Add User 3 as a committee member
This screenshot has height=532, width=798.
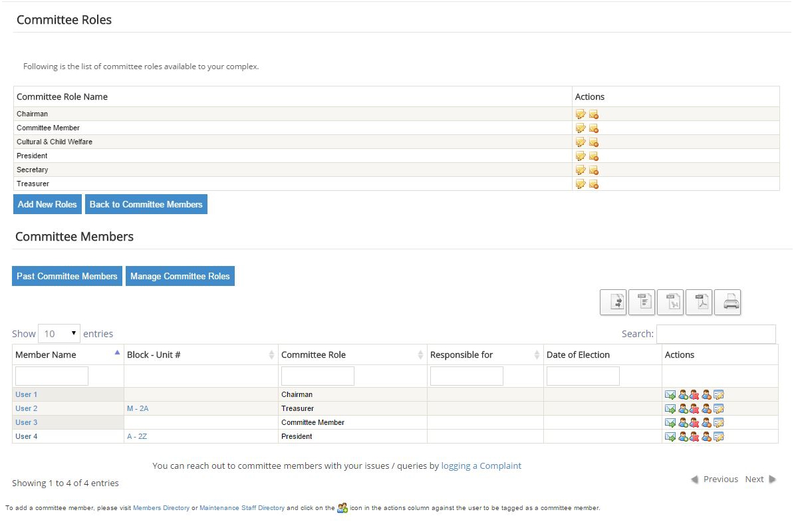coord(682,422)
